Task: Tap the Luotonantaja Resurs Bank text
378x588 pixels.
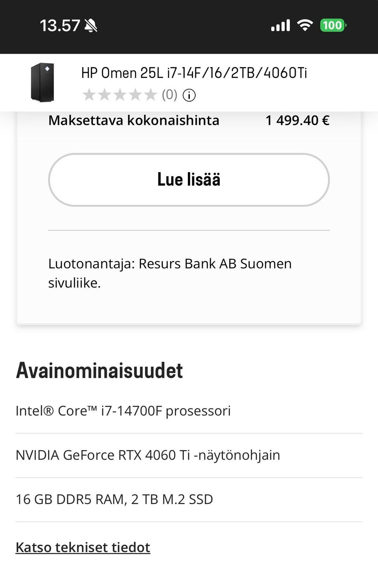Action: (170, 272)
